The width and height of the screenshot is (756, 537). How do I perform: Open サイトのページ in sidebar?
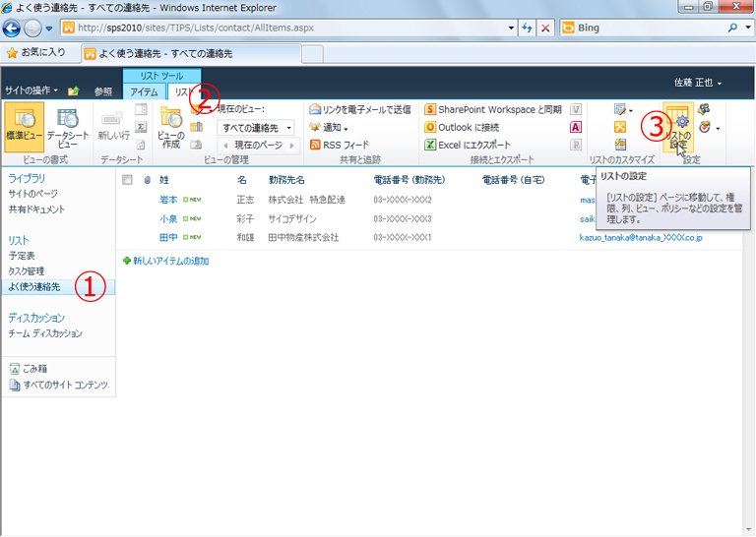coord(32,194)
